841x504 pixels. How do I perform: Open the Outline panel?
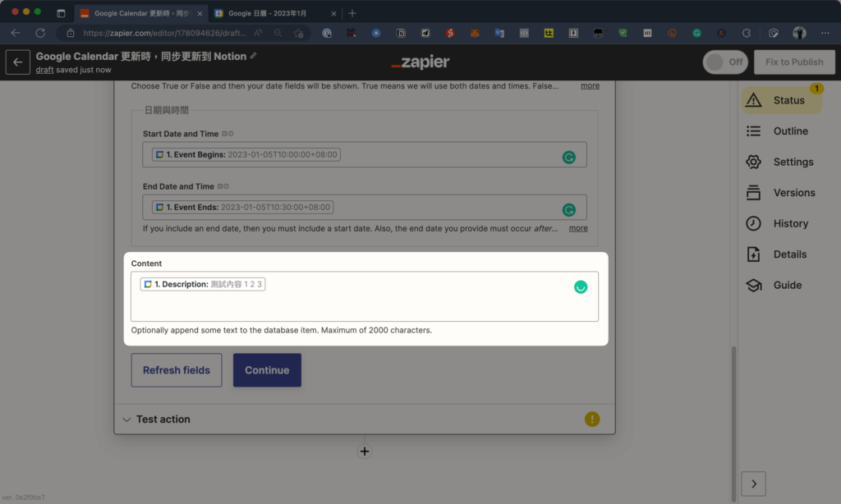pos(782,131)
